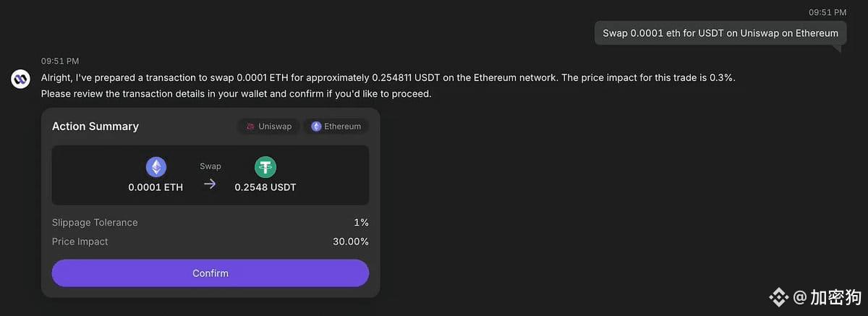868x316 pixels.
Task: Click the Price Impact label
Action: tap(80, 242)
